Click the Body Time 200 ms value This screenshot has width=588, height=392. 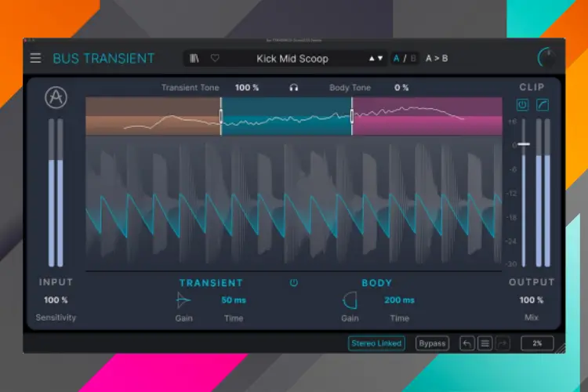click(399, 300)
